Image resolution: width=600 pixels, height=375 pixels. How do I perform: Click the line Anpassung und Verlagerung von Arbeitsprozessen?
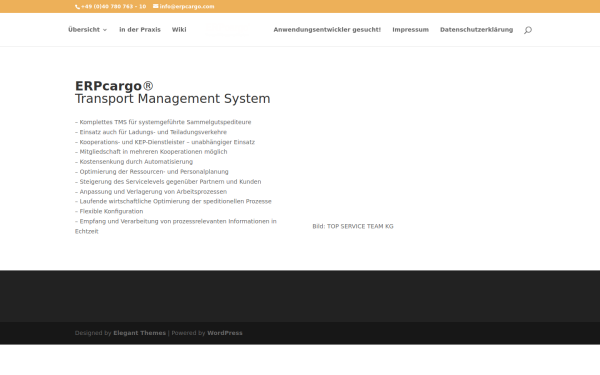[x=151, y=191]
